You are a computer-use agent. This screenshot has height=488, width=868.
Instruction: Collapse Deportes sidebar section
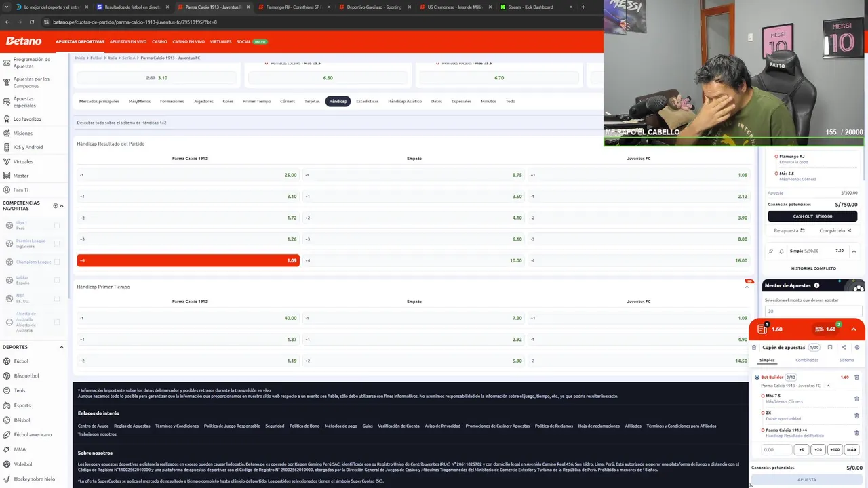tap(62, 347)
